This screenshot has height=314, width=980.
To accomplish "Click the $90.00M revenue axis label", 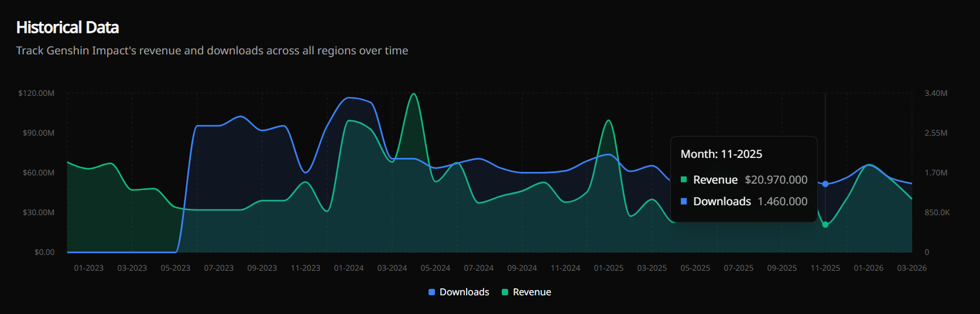I will click(x=39, y=133).
